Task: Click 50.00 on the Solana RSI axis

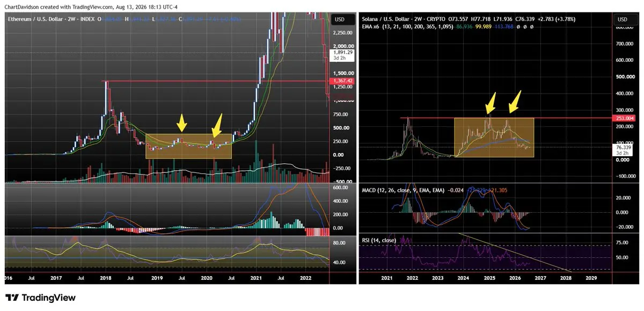Action: tap(623, 257)
